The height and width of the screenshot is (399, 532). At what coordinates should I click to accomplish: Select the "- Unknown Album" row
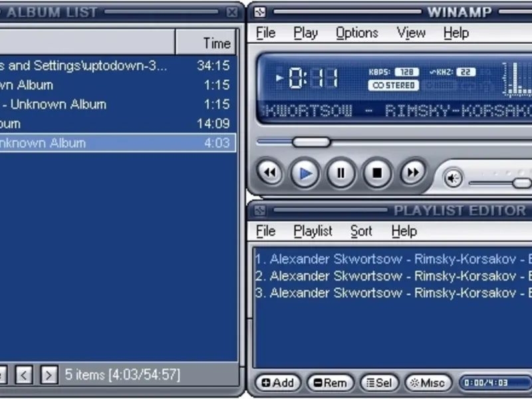point(118,104)
